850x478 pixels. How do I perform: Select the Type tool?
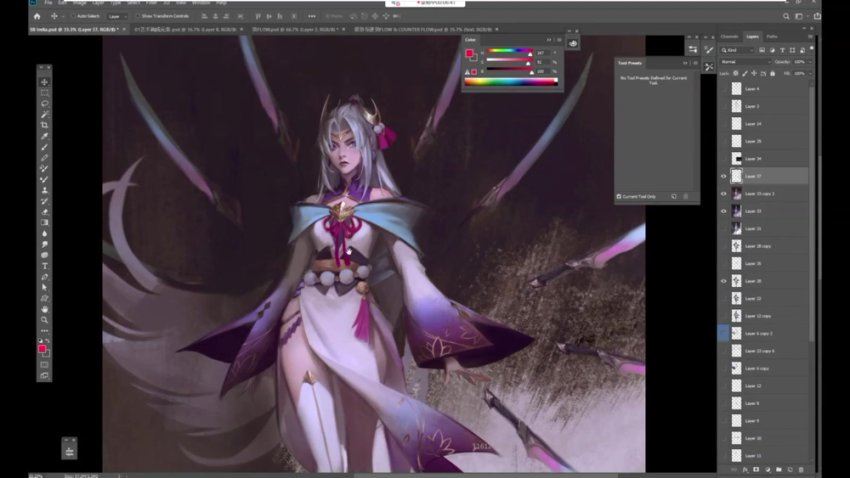44,266
